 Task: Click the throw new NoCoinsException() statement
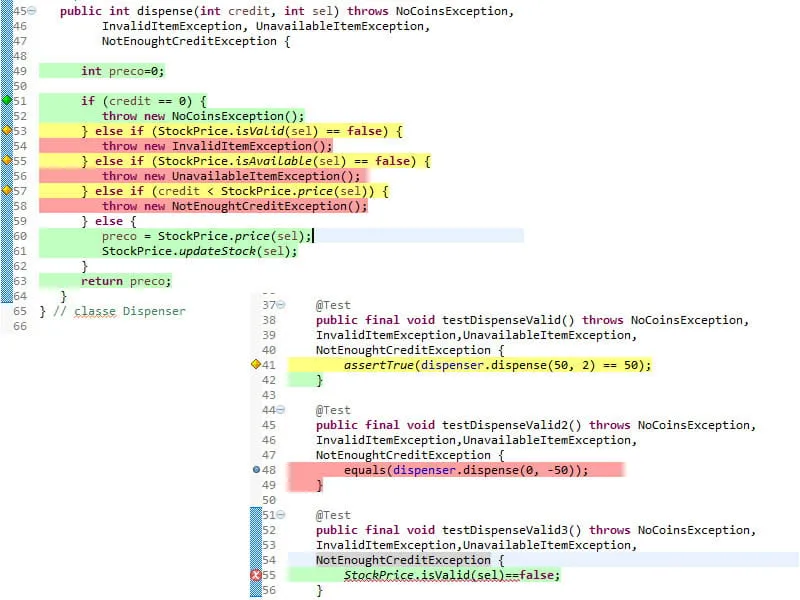tap(203, 116)
